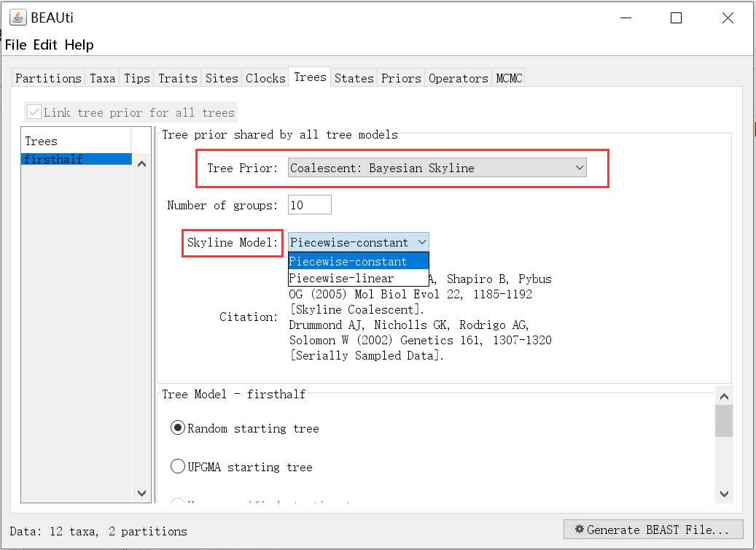Switch to the MCMC tab
Image resolution: width=756 pixels, height=550 pixels.
pyautogui.click(x=509, y=78)
